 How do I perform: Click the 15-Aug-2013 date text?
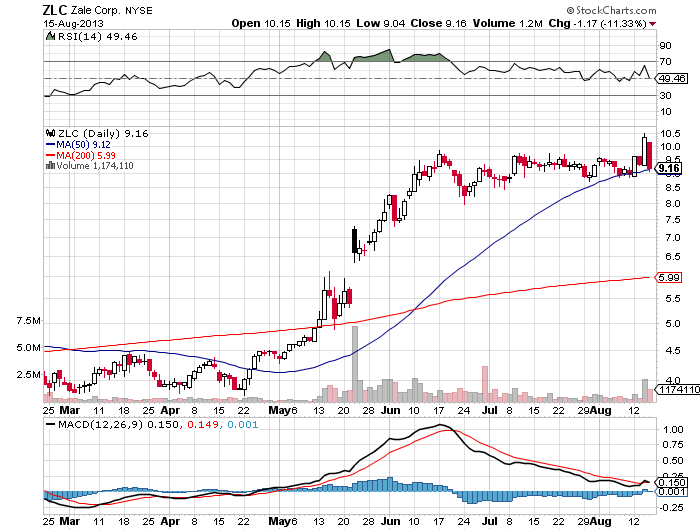point(73,23)
